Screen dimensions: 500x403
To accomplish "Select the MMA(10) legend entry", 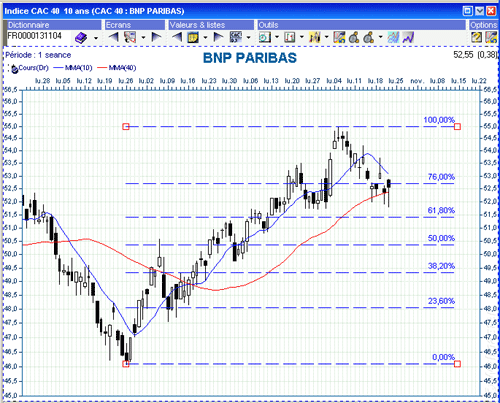I will click(73, 68).
